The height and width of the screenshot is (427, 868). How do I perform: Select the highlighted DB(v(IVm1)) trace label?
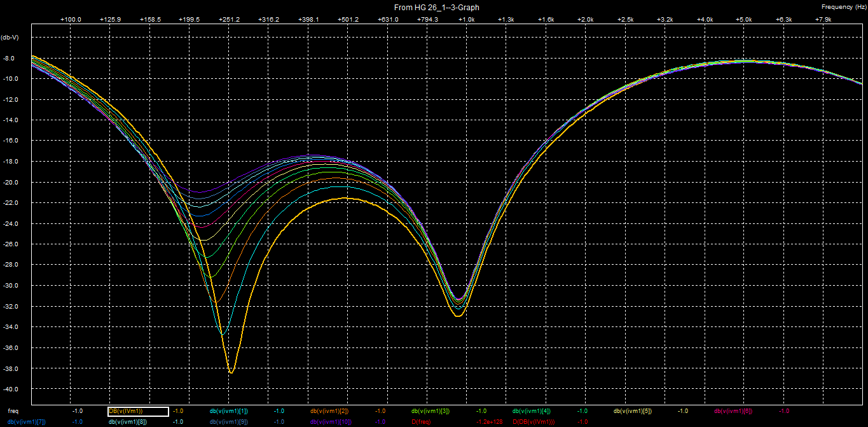coord(126,411)
